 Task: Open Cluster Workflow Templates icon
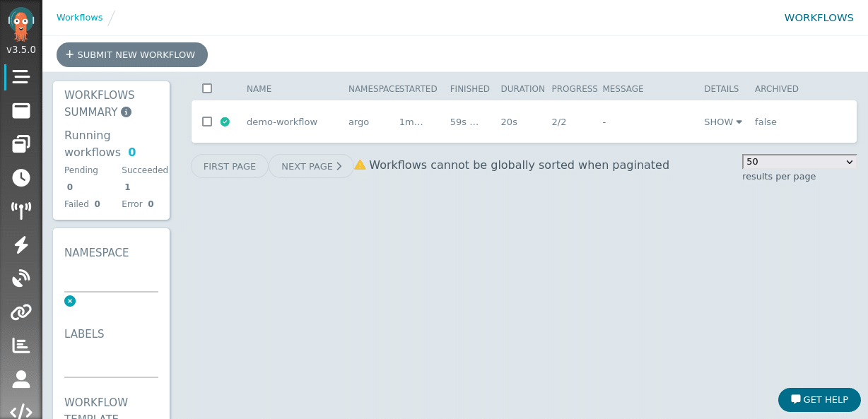pyautogui.click(x=21, y=146)
